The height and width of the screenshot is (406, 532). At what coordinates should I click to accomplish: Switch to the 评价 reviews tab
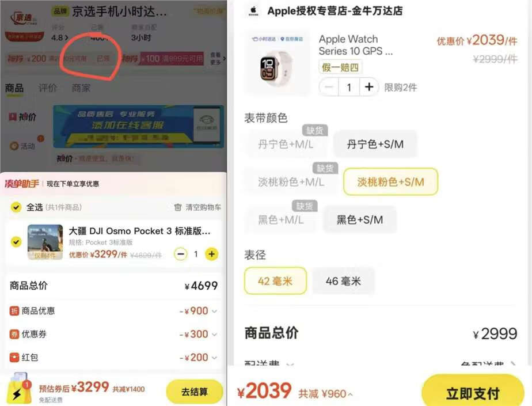47,88
